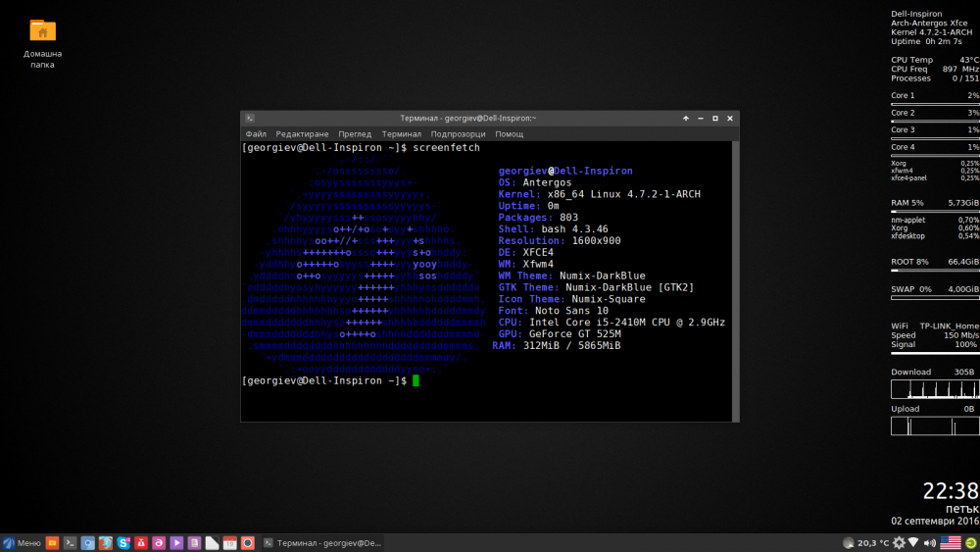Open the Skype launcher in panel
Screen dimensions: 980x552
click(123, 542)
